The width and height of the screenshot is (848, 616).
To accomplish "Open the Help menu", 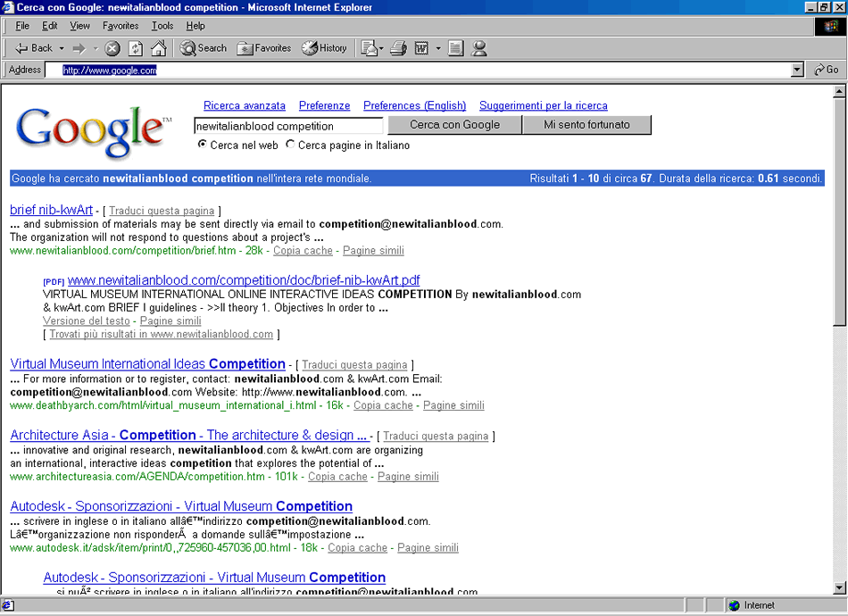I will [x=195, y=25].
